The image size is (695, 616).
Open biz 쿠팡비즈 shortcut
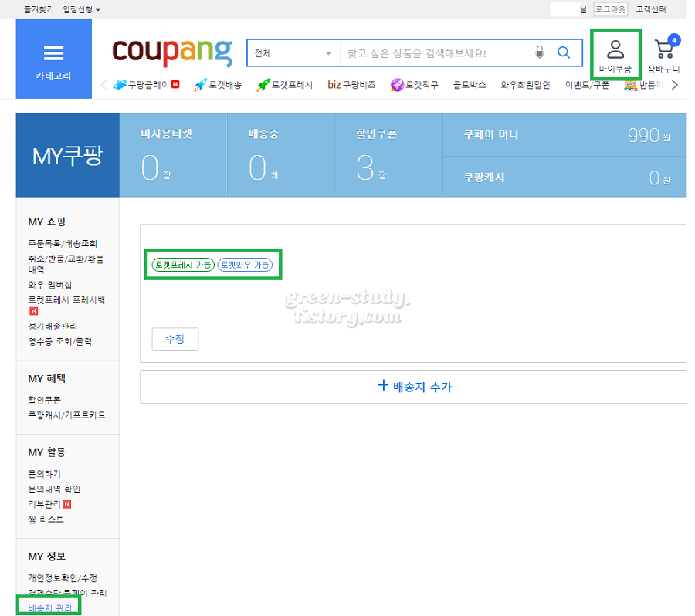(x=351, y=85)
